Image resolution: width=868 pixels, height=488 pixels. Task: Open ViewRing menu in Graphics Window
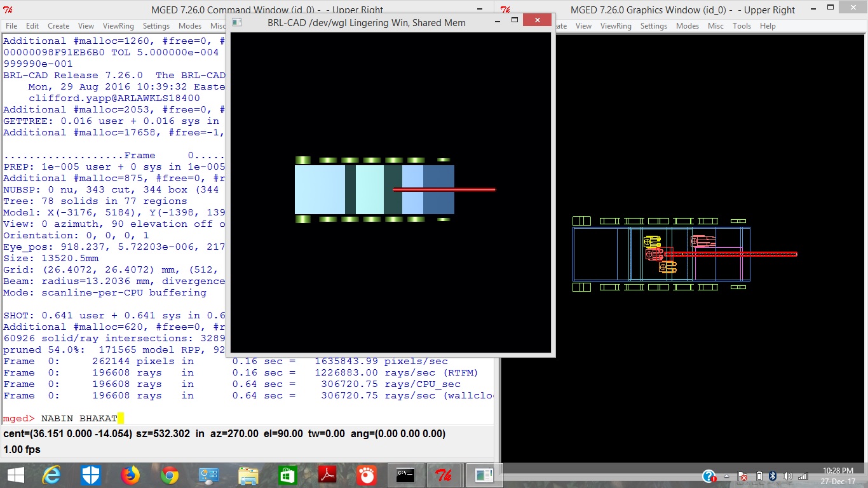point(616,26)
